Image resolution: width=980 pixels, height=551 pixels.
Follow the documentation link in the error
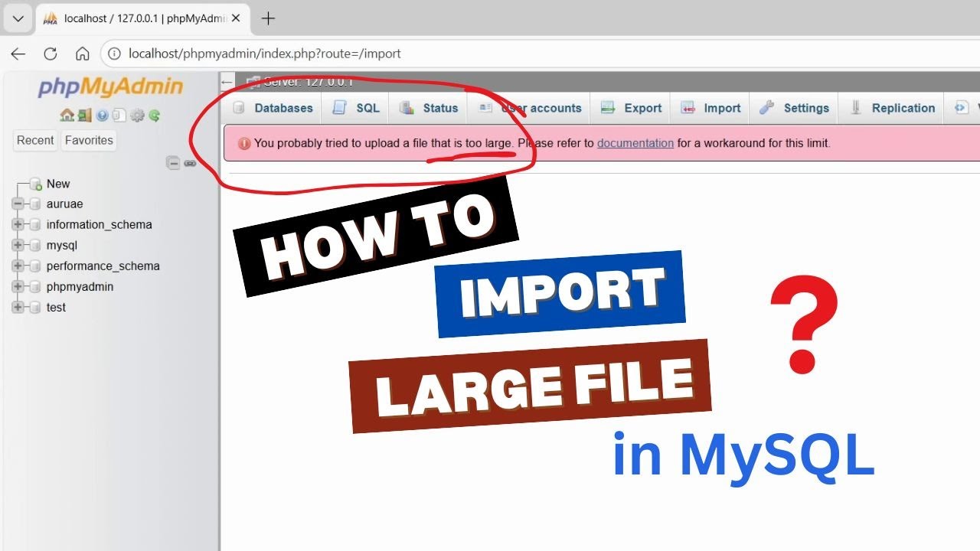coord(635,143)
